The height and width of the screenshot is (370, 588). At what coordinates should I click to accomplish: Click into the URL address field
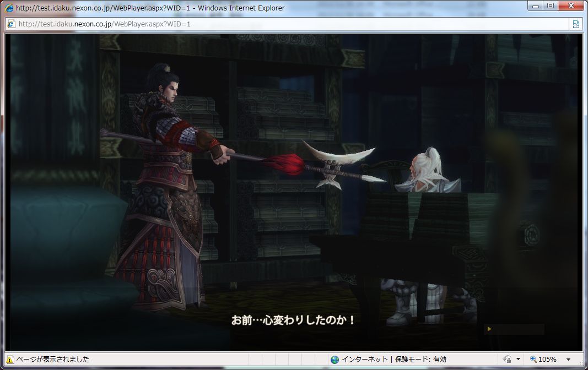287,24
